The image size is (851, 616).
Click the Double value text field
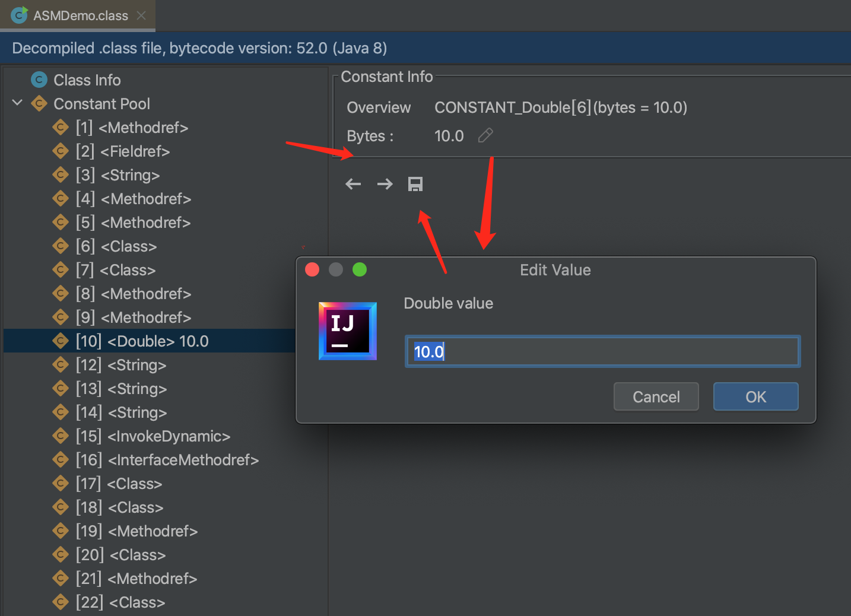(x=602, y=351)
